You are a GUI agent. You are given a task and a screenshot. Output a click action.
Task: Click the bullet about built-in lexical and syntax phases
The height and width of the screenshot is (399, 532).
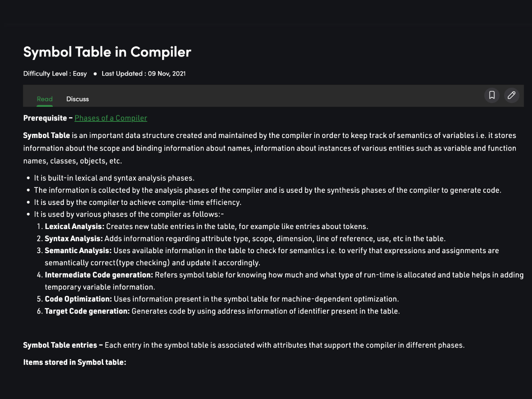(x=114, y=178)
